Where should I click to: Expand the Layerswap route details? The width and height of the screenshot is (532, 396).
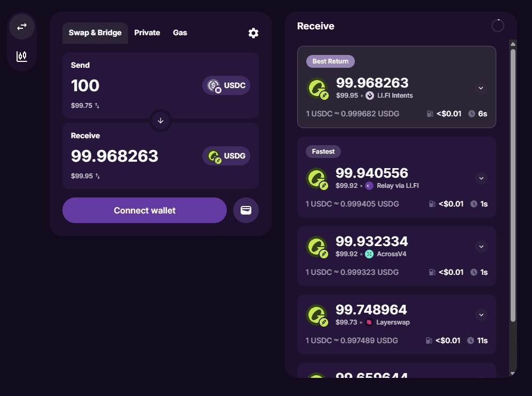[481, 315]
